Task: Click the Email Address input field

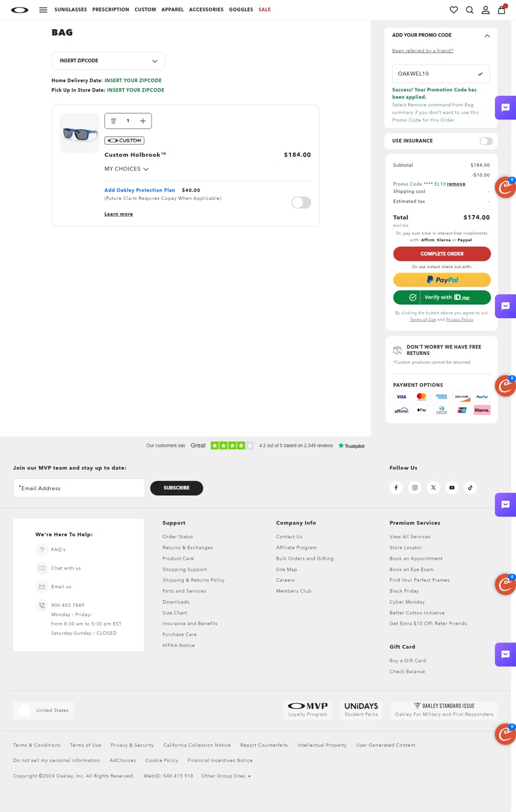Action: pos(79,488)
